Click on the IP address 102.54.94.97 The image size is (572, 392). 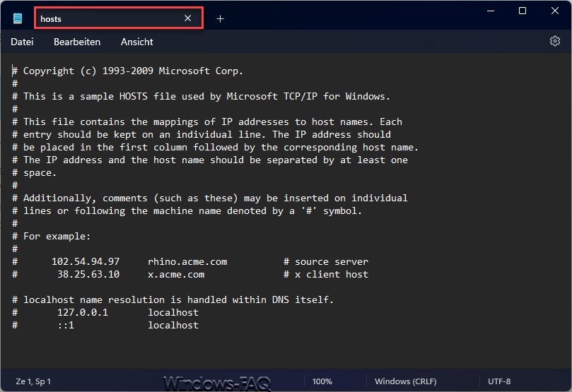tap(86, 261)
